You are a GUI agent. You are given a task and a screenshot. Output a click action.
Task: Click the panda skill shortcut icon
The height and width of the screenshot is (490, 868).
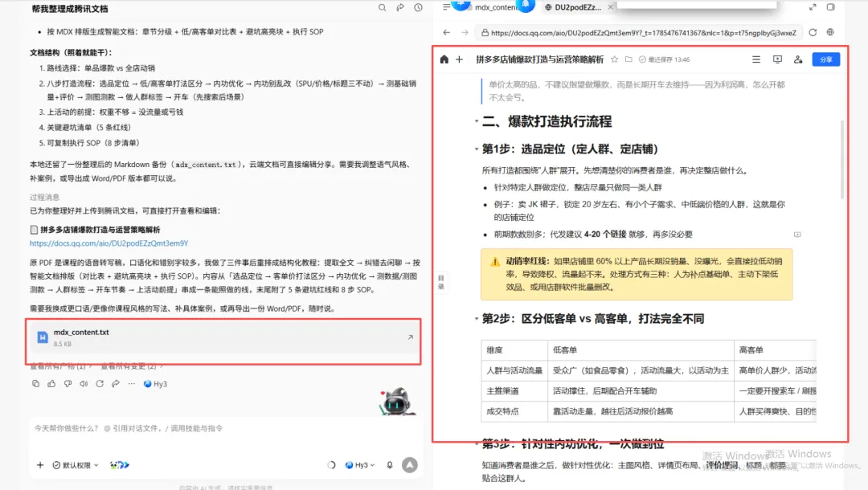click(x=119, y=465)
